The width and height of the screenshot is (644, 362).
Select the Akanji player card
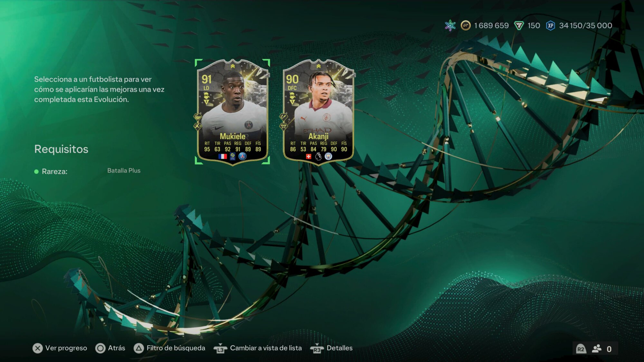pyautogui.click(x=318, y=112)
